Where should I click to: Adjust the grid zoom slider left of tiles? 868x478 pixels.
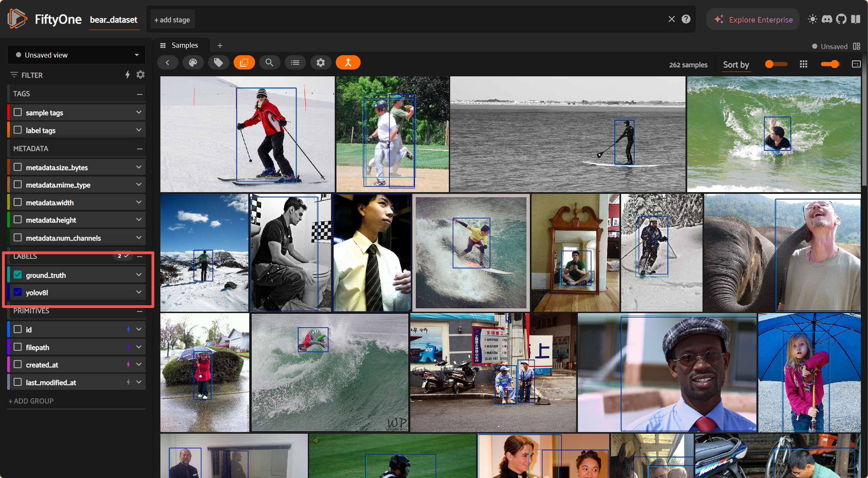776,64
